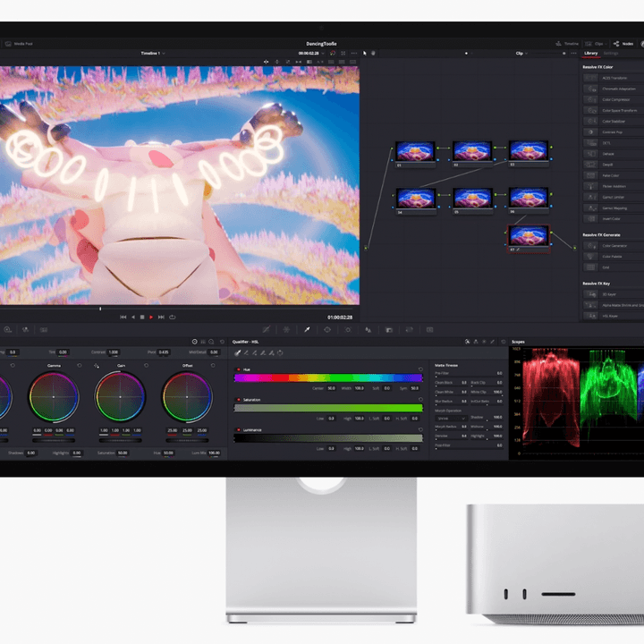This screenshot has height=644, width=644.
Task: Toggle the Timeline panel button
Action: click(x=567, y=44)
